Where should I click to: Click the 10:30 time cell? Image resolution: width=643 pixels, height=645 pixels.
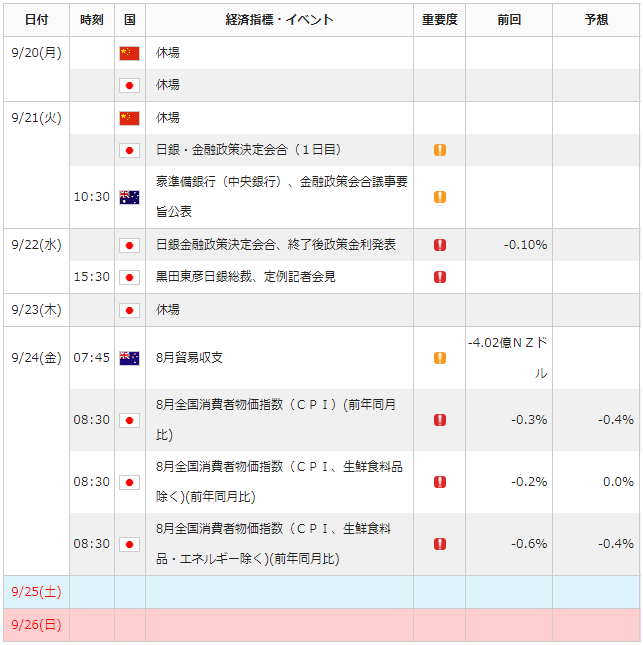coord(92,197)
